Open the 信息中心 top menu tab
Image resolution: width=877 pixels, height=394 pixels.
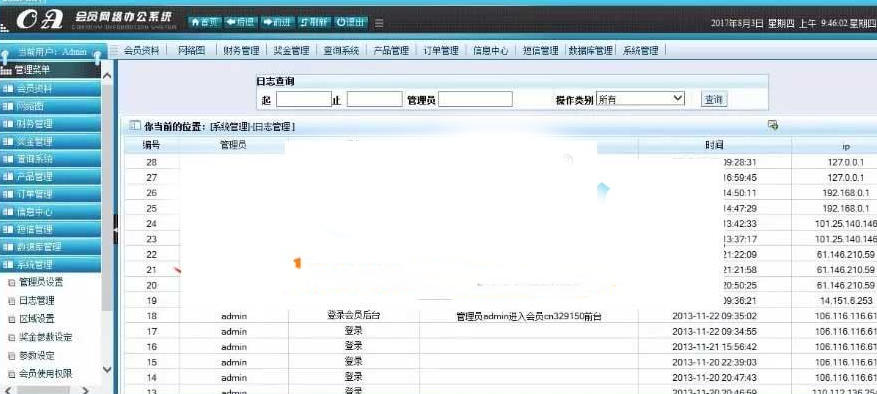pos(491,50)
